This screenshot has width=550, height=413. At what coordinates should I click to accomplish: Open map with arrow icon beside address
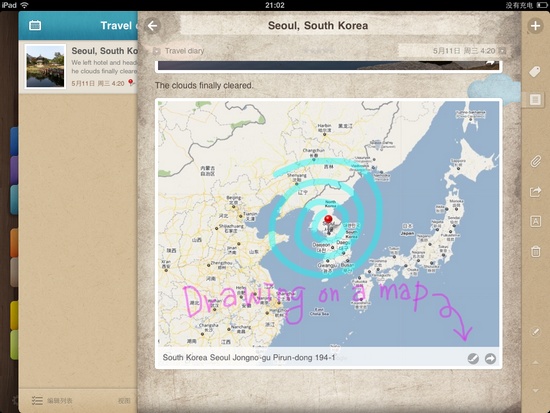click(x=490, y=358)
